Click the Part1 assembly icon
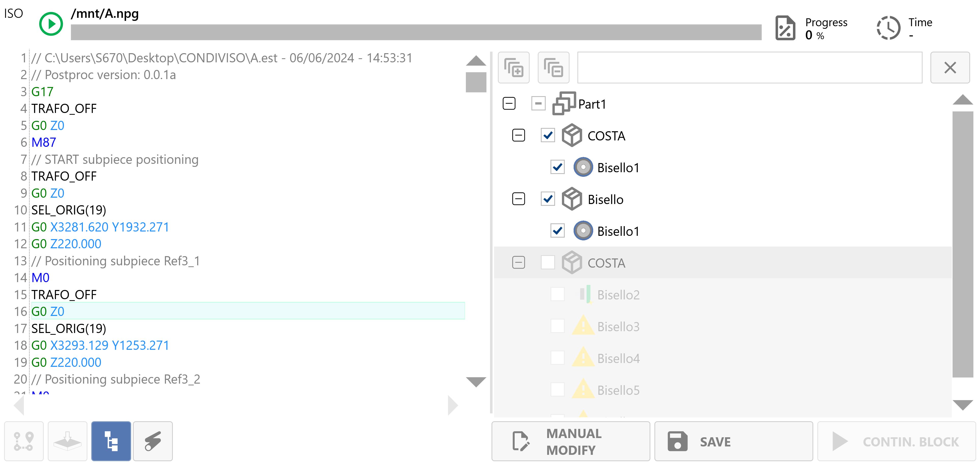980x465 pixels. (x=564, y=104)
